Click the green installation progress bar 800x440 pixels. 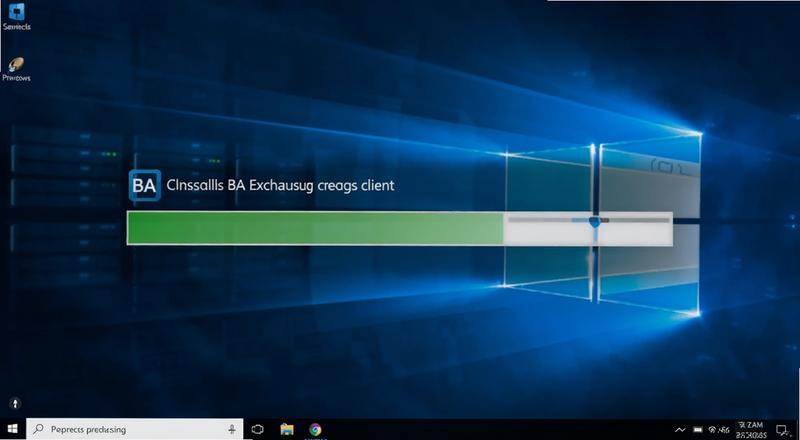[x=315, y=228]
